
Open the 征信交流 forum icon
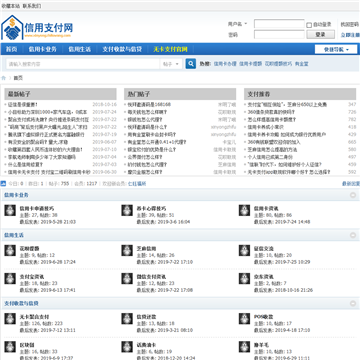click(x=244, y=251)
